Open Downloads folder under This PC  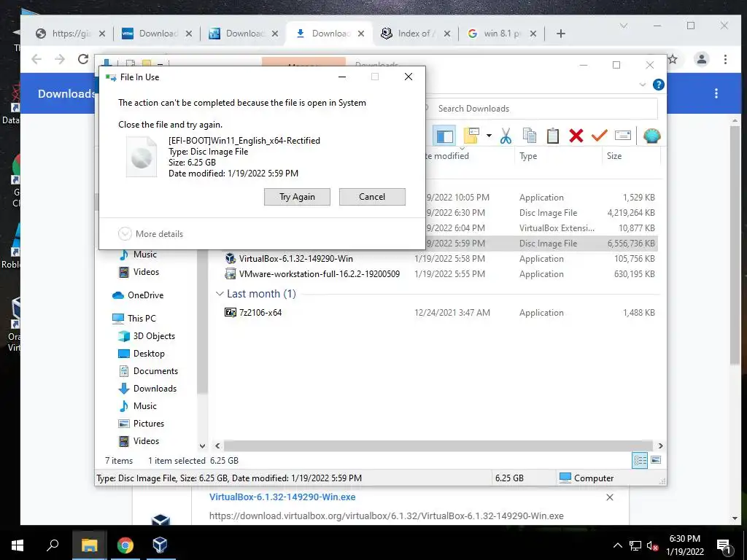pyautogui.click(x=147, y=389)
